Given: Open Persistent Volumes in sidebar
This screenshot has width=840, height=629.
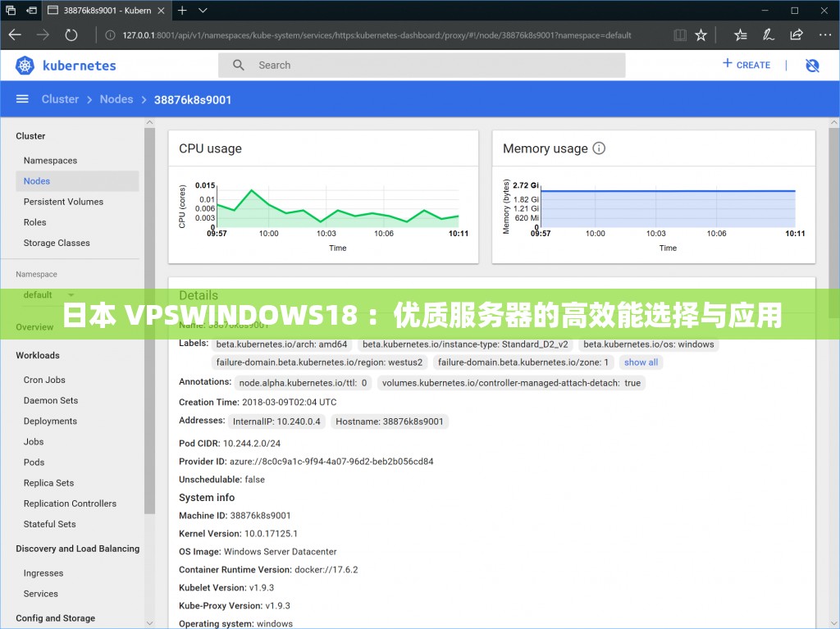Looking at the screenshot, I should pyautogui.click(x=63, y=202).
